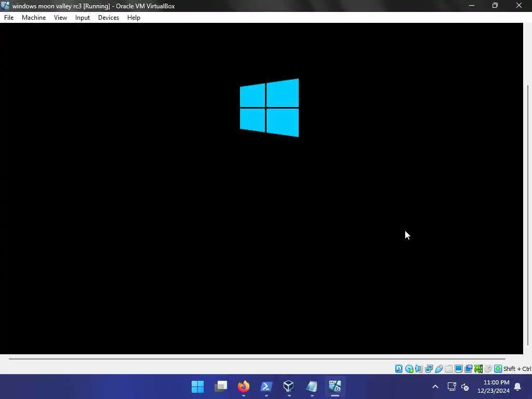
Task: Open Firefox from the taskbar
Action: pyautogui.click(x=244, y=387)
